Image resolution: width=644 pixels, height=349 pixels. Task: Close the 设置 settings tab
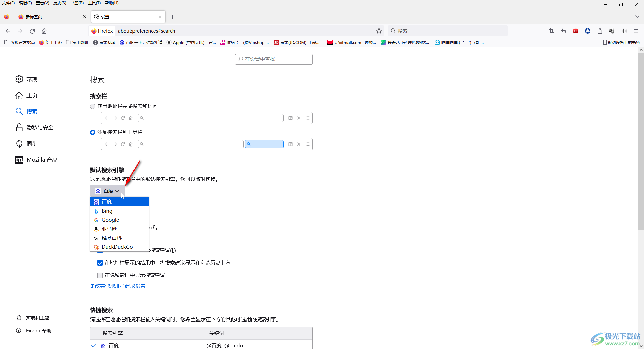[x=160, y=17]
